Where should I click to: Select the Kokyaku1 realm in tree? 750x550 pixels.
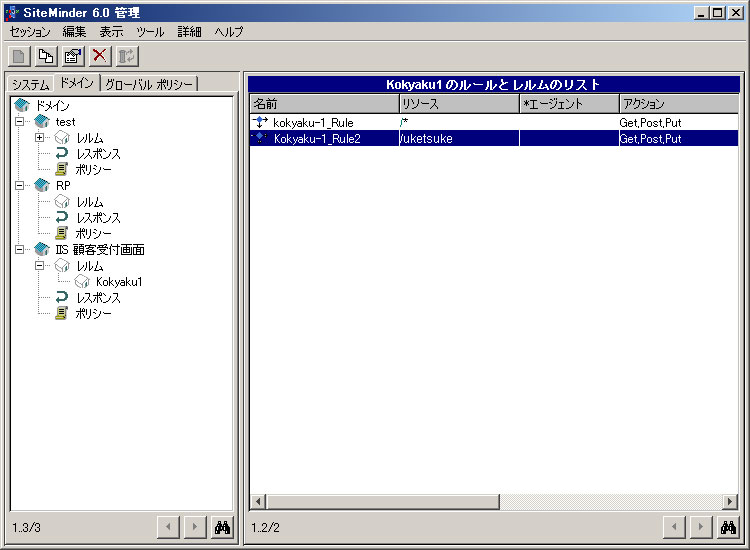(119, 282)
